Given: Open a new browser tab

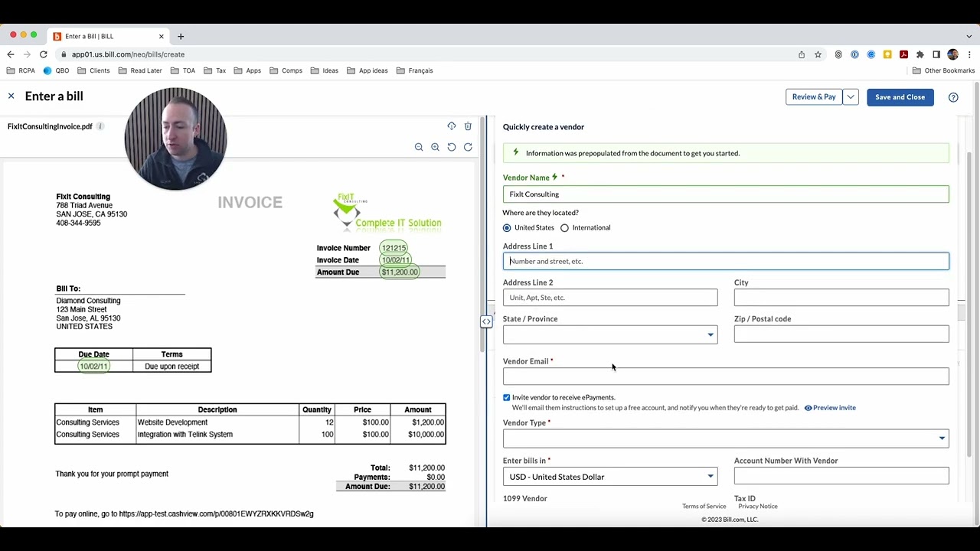Looking at the screenshot, I should (181, 36).
